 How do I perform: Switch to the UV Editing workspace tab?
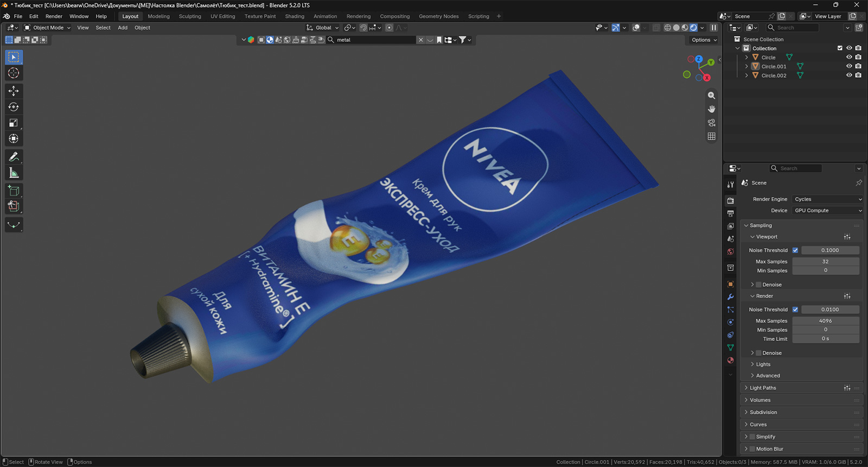coord(223,16)
